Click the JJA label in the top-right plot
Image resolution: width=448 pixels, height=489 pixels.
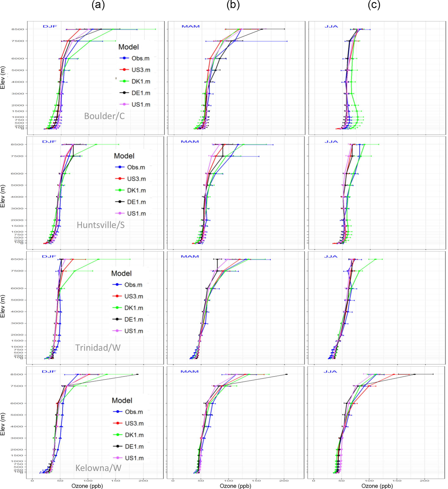coord(331,26)
